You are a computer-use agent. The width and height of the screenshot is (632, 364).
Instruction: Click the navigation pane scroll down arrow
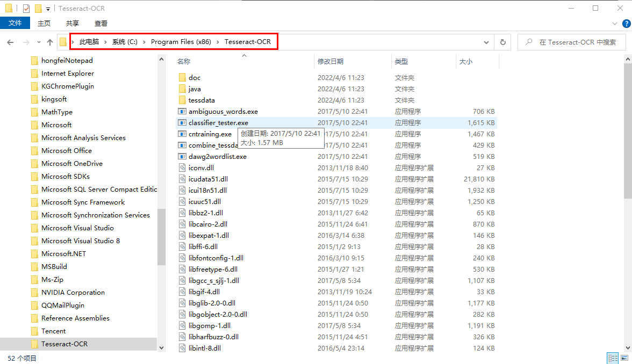pos(162,348)
